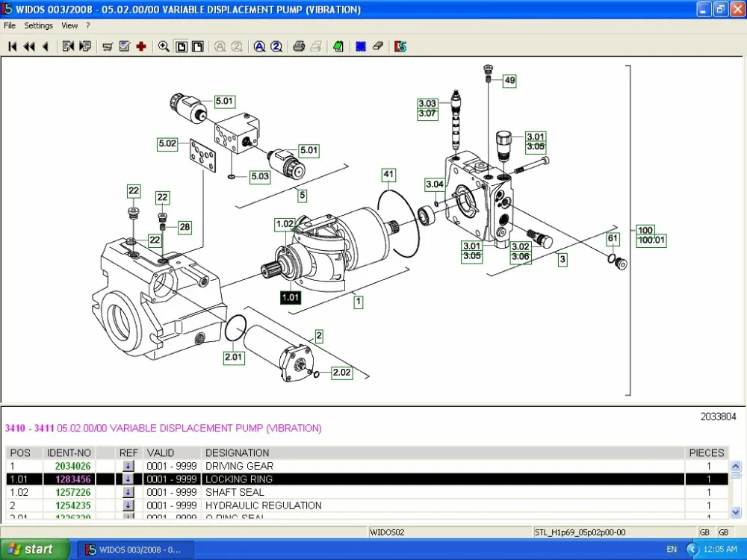The image size is (747, 560).
Task: Click the previous document page icon
Action: (x=68, y=46)
